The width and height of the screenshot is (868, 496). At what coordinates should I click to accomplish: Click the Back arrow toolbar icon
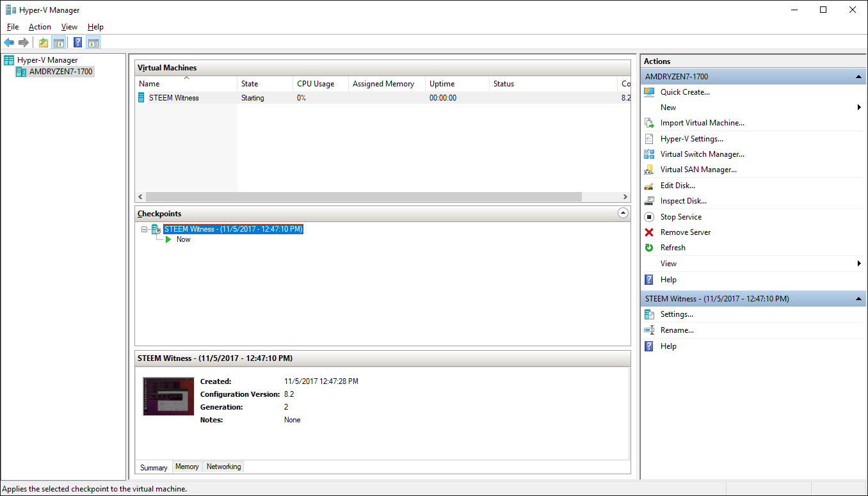coord(9,43)
